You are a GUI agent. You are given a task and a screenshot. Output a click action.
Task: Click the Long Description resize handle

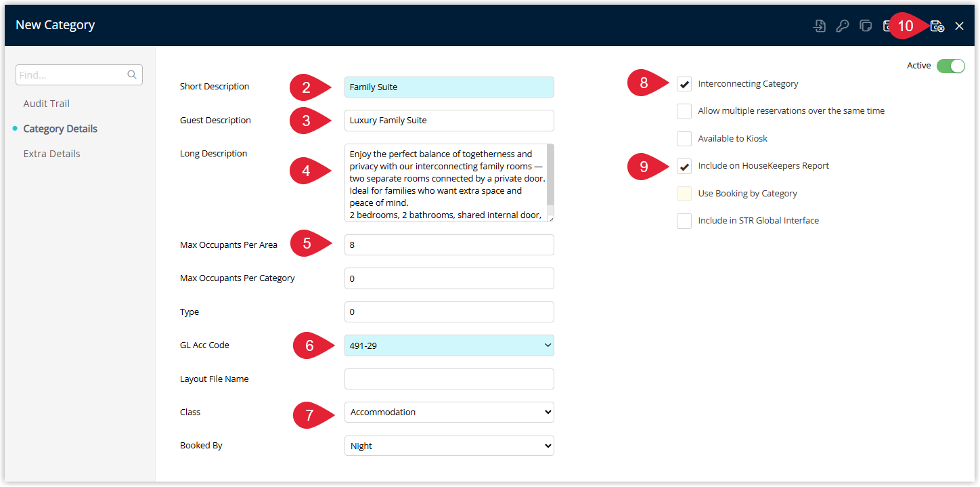pyautogui.click(x=550, y=218)
